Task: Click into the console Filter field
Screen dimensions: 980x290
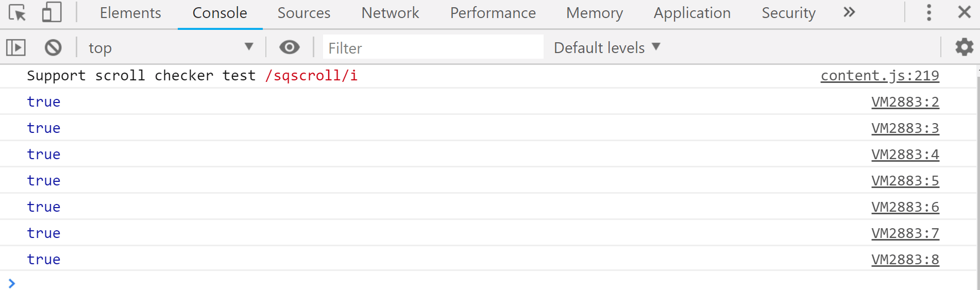Action: click(433, 48)
